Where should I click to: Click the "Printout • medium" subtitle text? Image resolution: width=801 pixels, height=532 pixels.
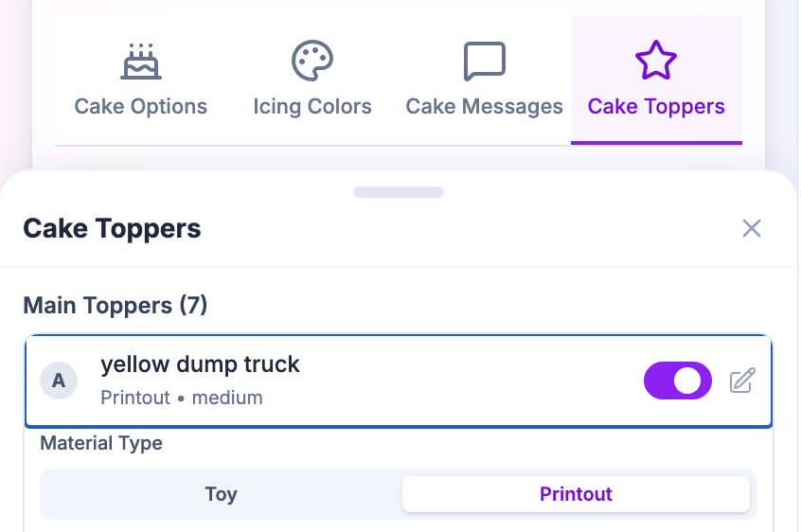pos(182,398)
